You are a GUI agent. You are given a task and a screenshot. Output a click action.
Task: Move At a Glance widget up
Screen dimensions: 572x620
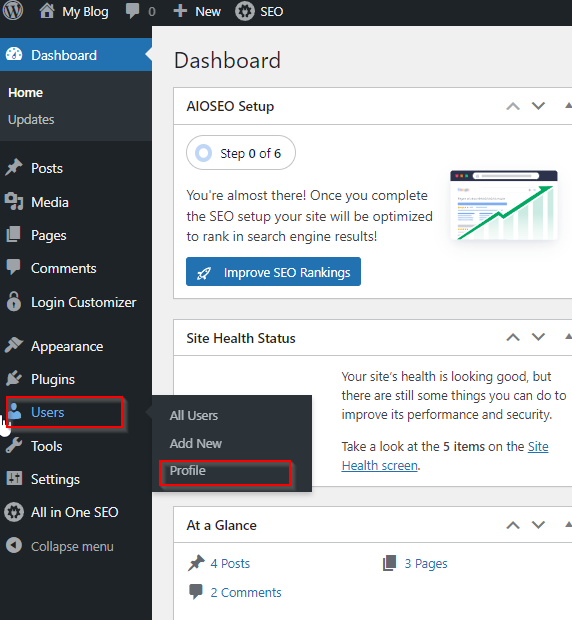click(x=513, y=525)
